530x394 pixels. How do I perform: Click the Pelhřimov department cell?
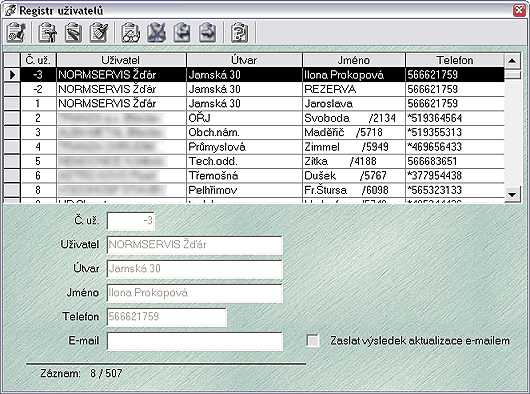[x=244, y=190]
